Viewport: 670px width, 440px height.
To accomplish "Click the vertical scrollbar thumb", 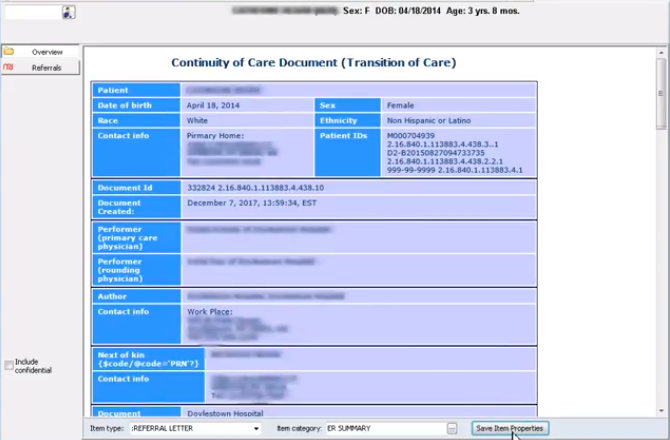I will coord(661,94).
